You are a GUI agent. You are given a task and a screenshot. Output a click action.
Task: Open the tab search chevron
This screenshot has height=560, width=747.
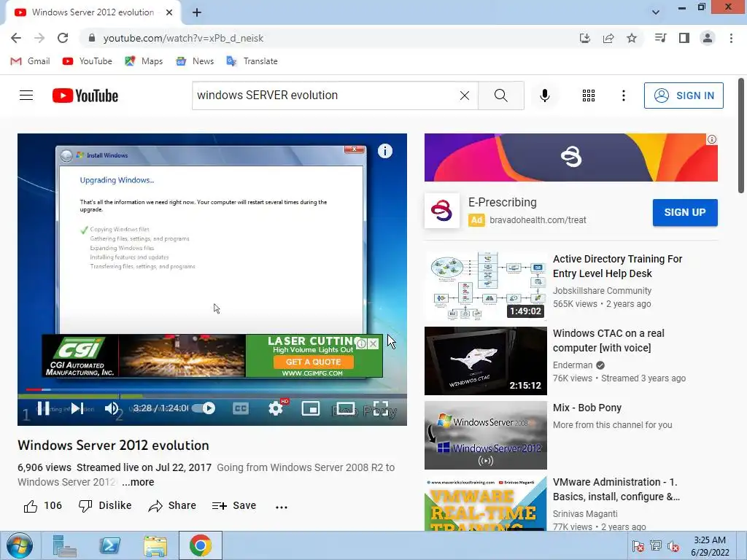[656, 12]
